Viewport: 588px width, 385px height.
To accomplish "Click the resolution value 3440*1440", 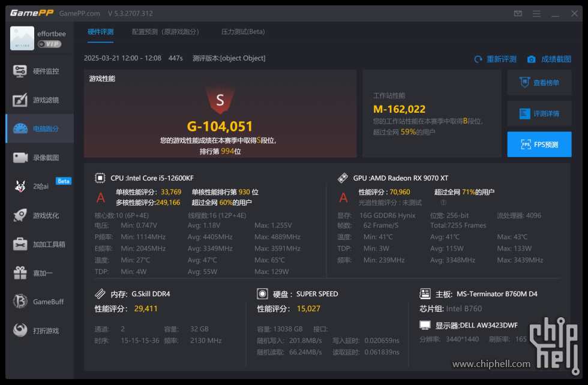I will (x=463, y=339).
